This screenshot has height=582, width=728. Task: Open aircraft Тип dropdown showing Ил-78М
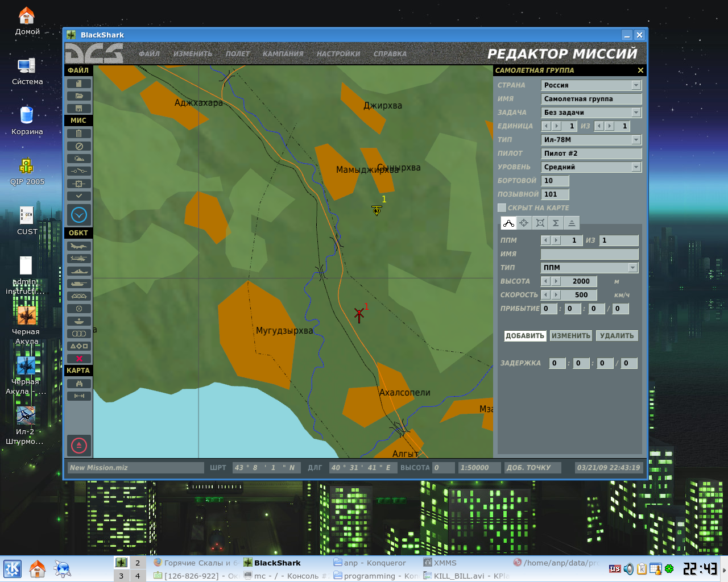pyautogui.click(x=591, y=140)
